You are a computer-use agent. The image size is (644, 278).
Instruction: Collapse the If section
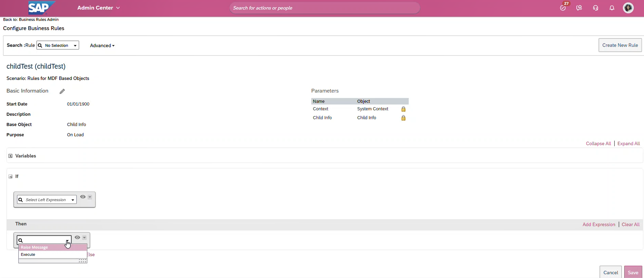point(11,177)
